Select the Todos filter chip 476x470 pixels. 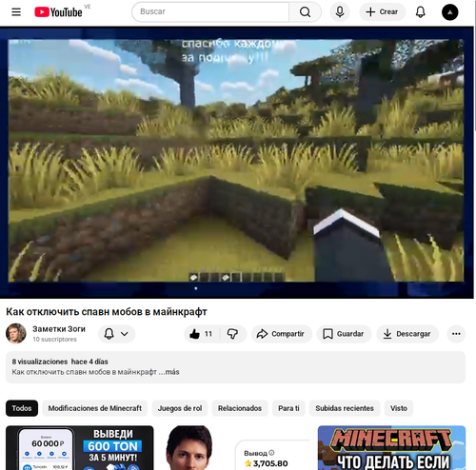(x=22, y=408)
